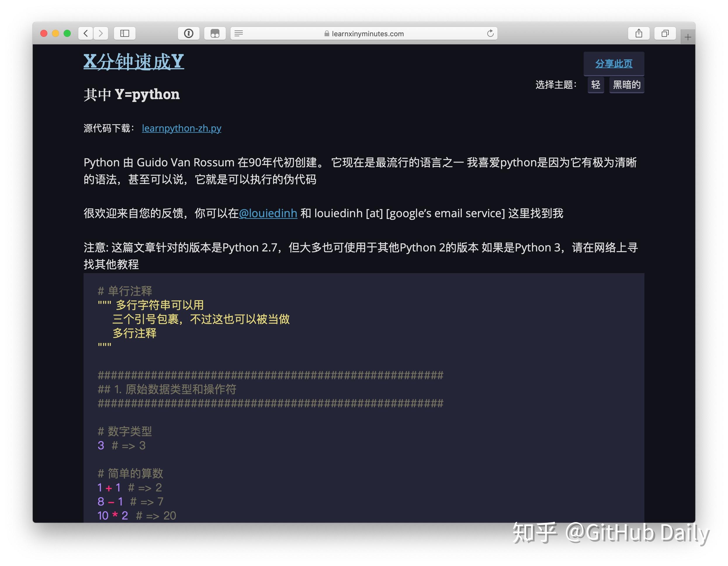The height and width of the screenshot is (566, 728).
Task: Click the # 数字类型 comment
Action: (125, 431)
